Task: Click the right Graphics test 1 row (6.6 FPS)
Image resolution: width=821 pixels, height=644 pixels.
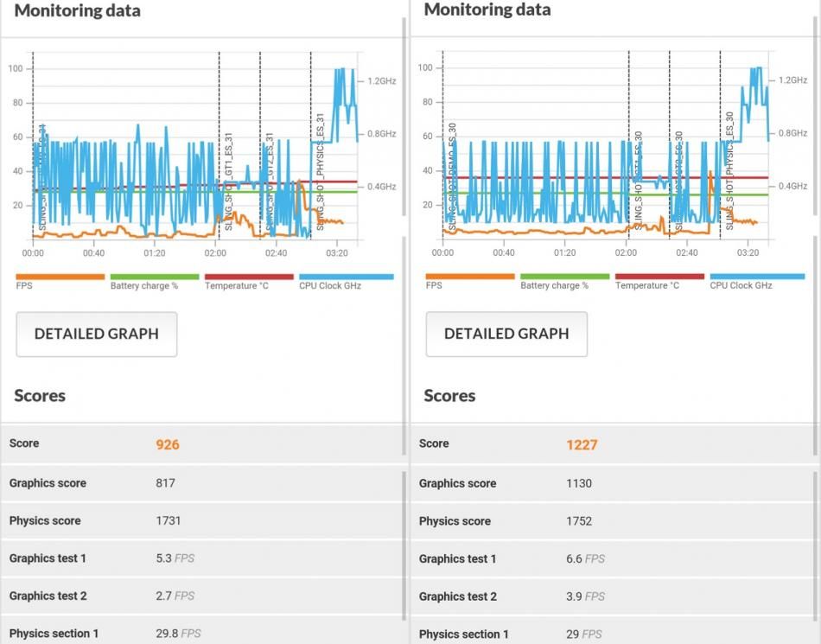Action: click(x=612, y=559)
